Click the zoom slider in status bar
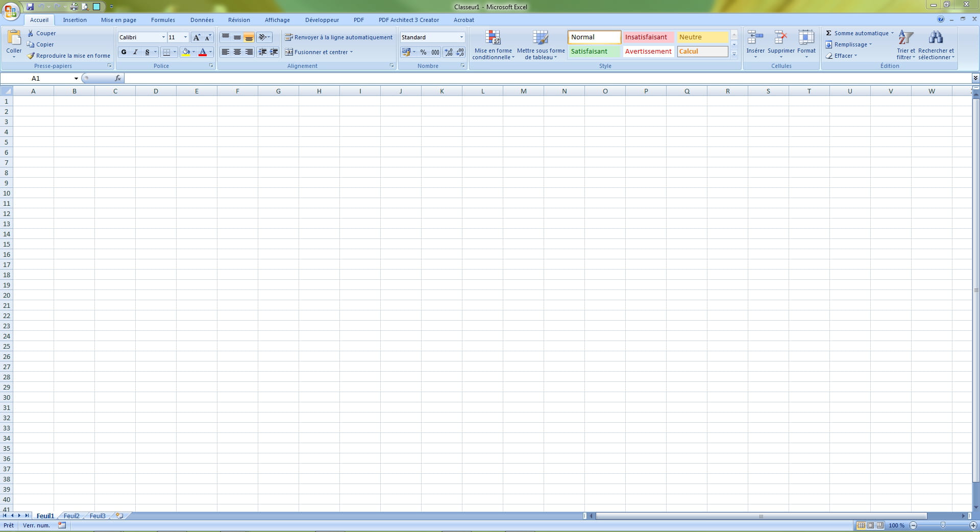The image size is (980, 532). pos(943,525)
